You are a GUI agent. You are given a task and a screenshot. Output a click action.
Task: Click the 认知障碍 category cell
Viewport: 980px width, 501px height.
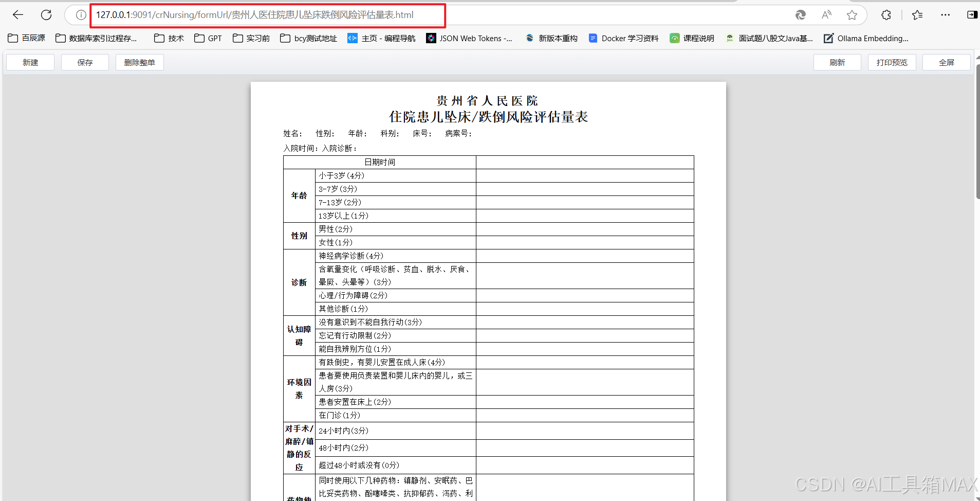[x=299, y=335]
